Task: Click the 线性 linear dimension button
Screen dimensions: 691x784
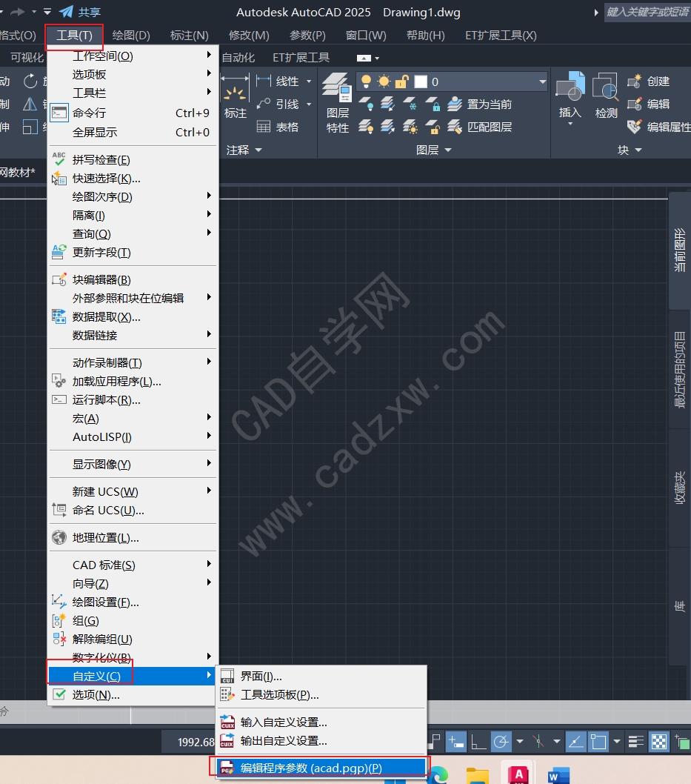Action: click(277, 81)
